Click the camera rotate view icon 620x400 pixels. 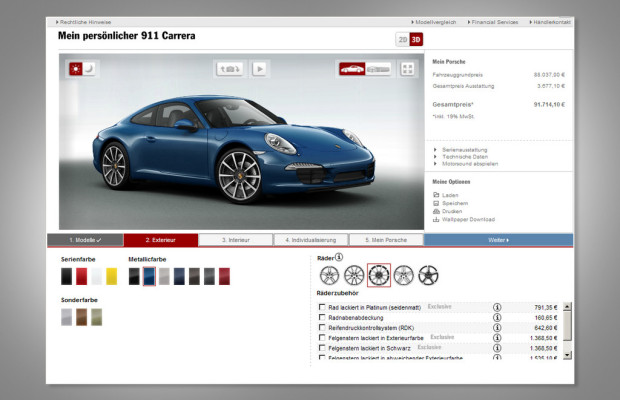(230, 69)
